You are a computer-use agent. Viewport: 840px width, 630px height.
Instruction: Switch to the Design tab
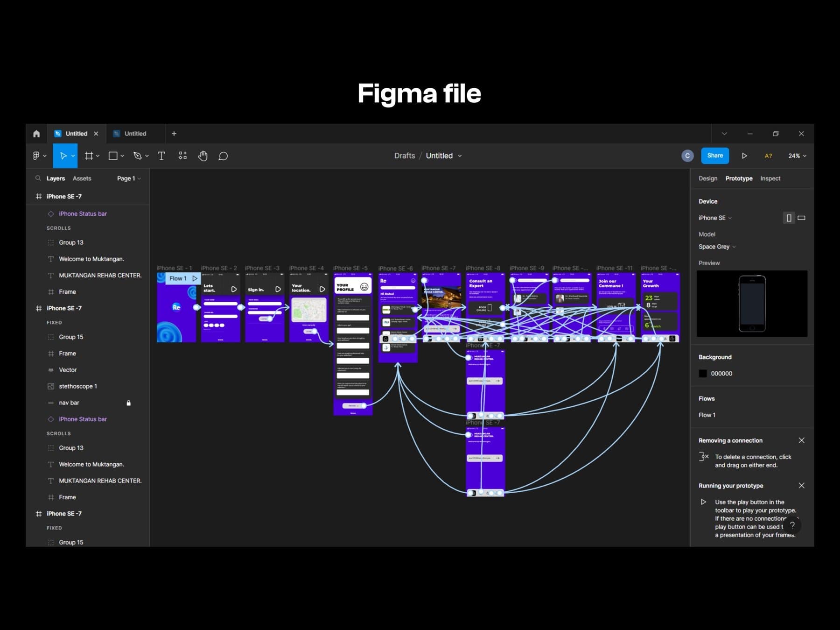pos(708,178)
